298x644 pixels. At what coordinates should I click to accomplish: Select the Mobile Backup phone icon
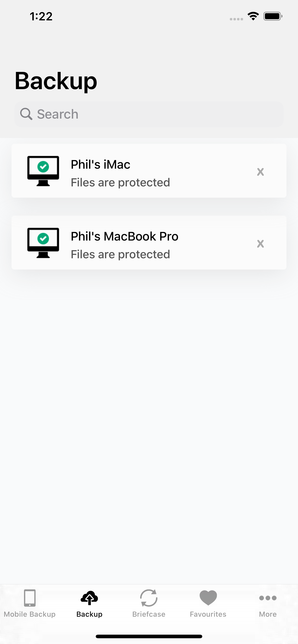29,598
